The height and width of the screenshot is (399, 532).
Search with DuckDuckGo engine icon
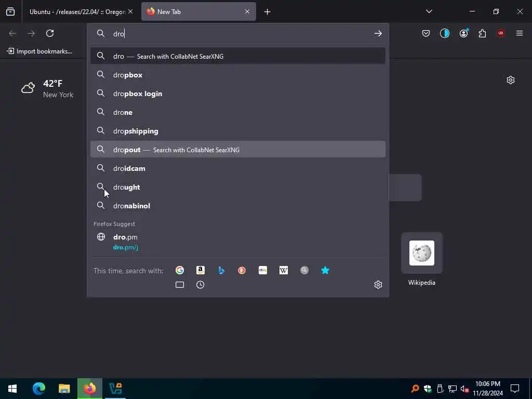(242, 270)
